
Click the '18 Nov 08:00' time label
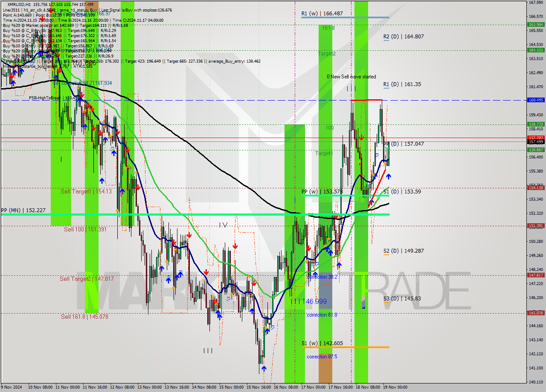click(x=368, y=387)
